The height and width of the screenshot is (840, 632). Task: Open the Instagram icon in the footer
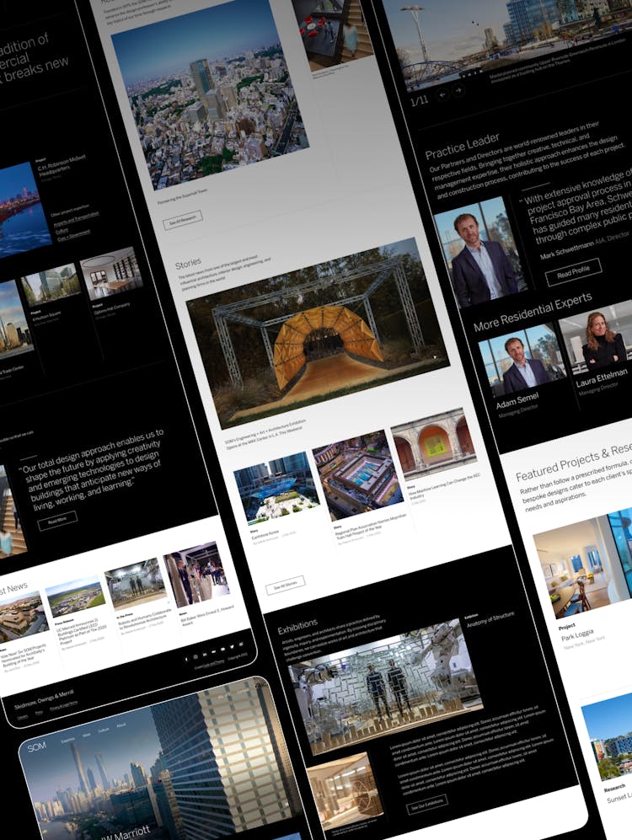point(196,657)
